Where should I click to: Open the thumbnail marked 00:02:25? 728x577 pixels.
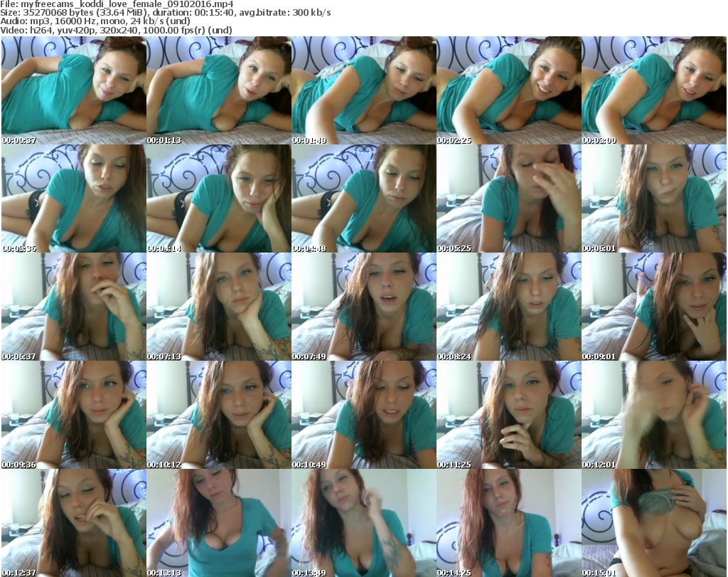(x=508, y=90)
